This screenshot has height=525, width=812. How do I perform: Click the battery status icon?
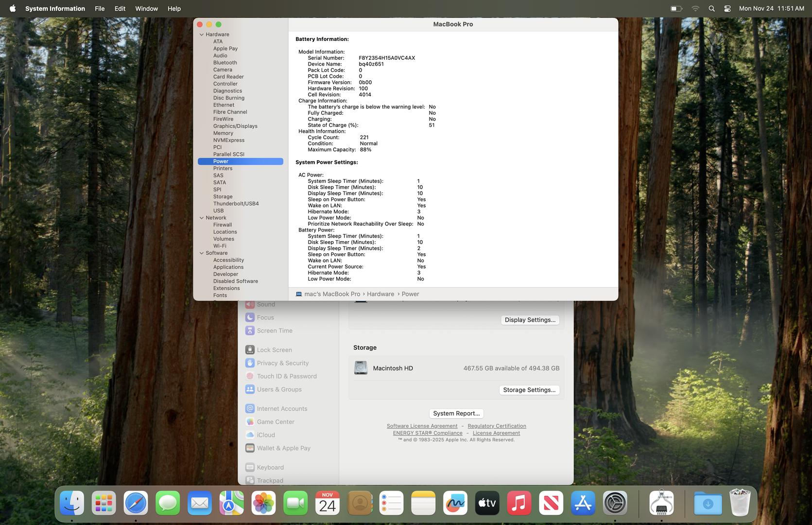[676, 9]
